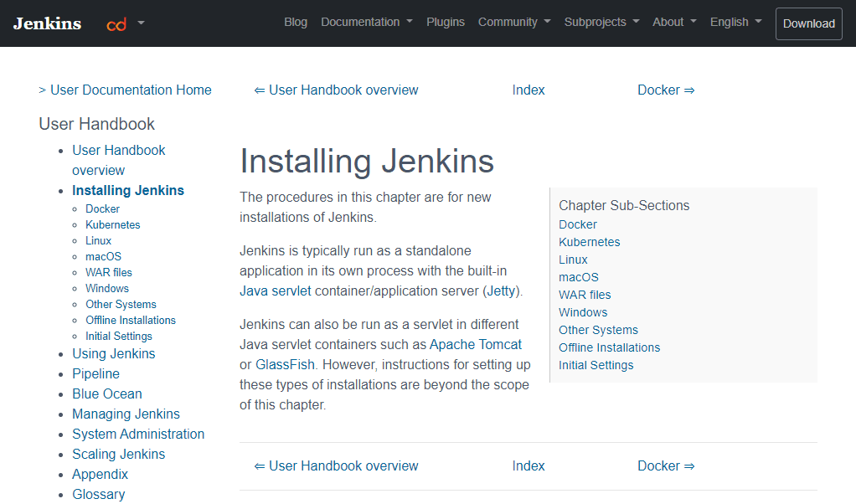Screen dimensions: 856x504
Task: Change language via the English dropdown
Action: point(735,22)
